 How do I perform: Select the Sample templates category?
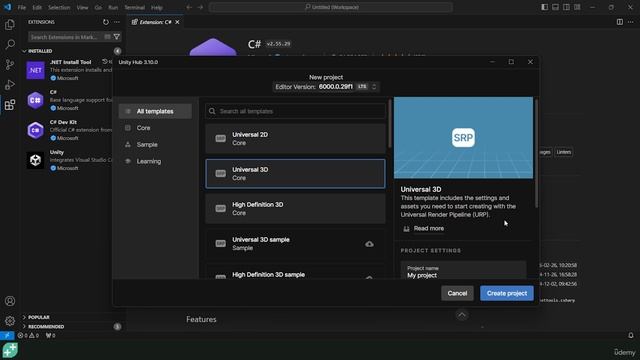155,144
